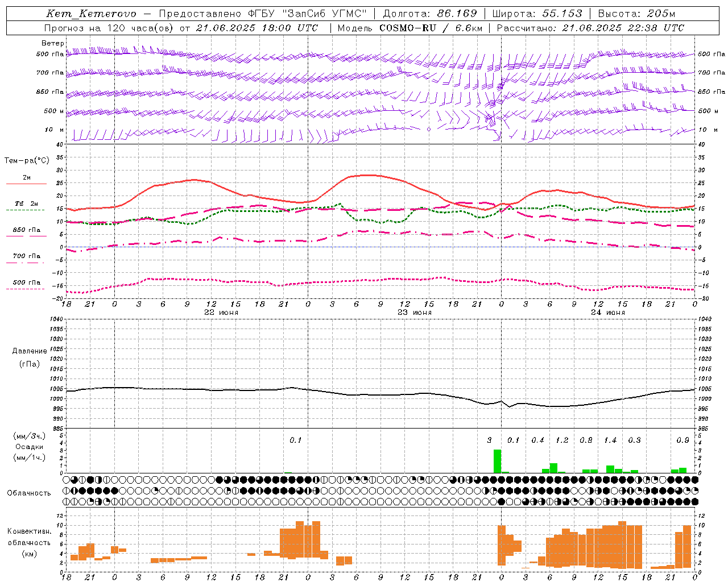The height and width of the screenshot is (582, 728).
Task: Click the (гПа) unit label under Давление
Action: click(29, 364)
